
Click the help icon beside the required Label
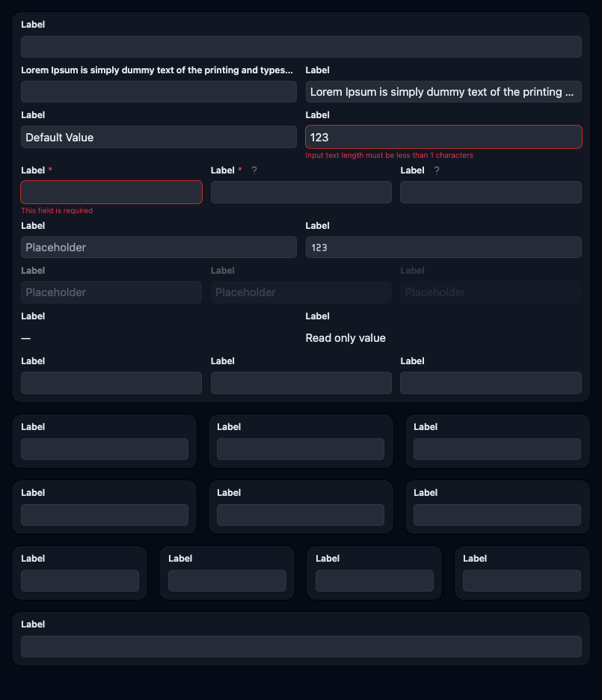click(254, 171)
